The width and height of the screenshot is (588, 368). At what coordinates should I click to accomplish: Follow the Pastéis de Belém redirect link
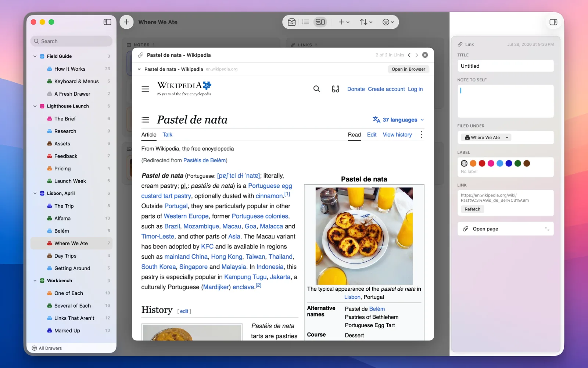(205, 160)
